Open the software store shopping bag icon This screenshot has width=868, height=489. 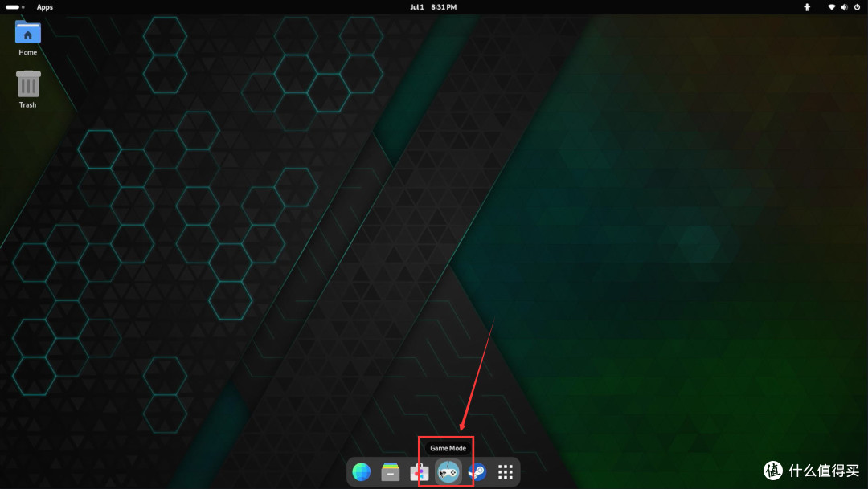(x=419, y=472)
